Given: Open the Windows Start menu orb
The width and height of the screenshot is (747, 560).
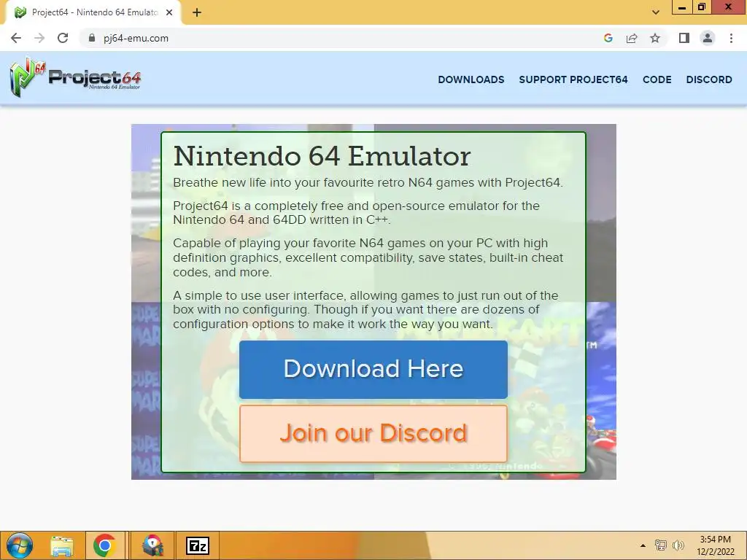Looking at the screenshot, I should (x=20, y=545).
